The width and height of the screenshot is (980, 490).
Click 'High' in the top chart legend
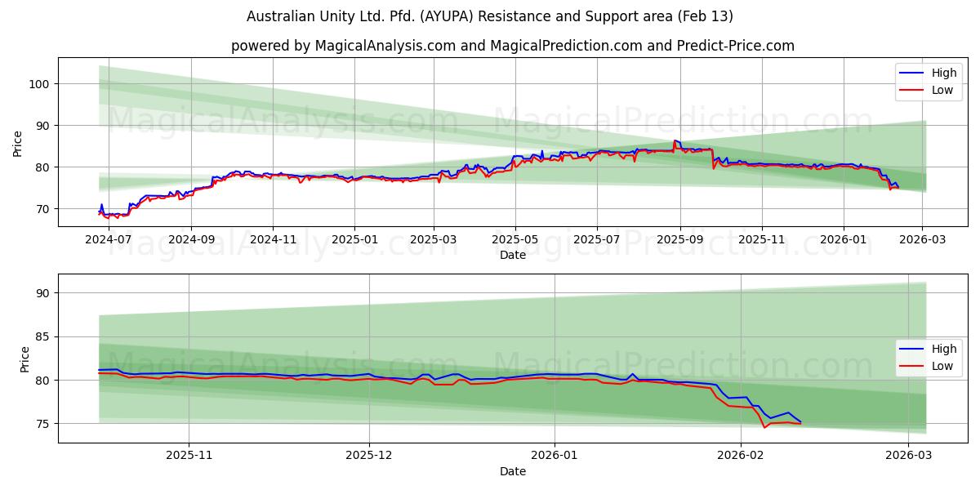coord(944,73)
